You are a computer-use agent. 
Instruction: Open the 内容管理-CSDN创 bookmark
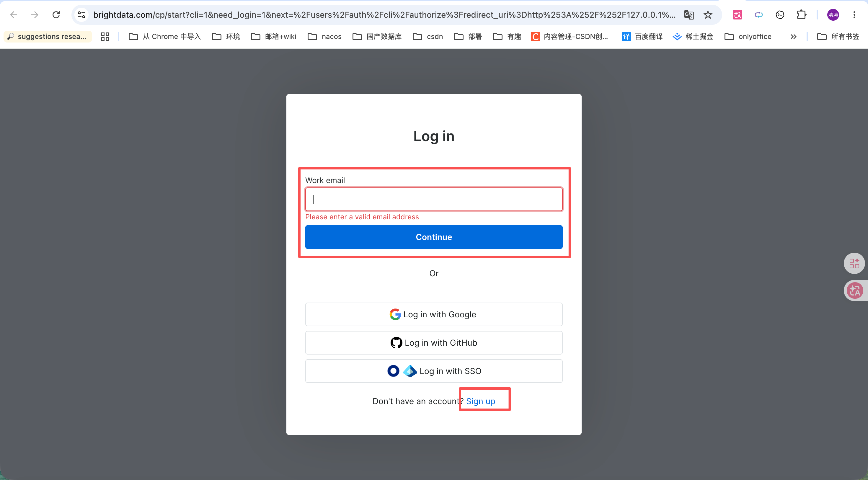click(x=570, y=36)
